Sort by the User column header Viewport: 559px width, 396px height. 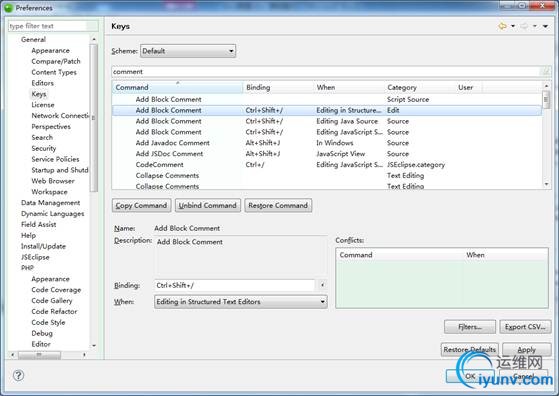click(x=468, y=87)
